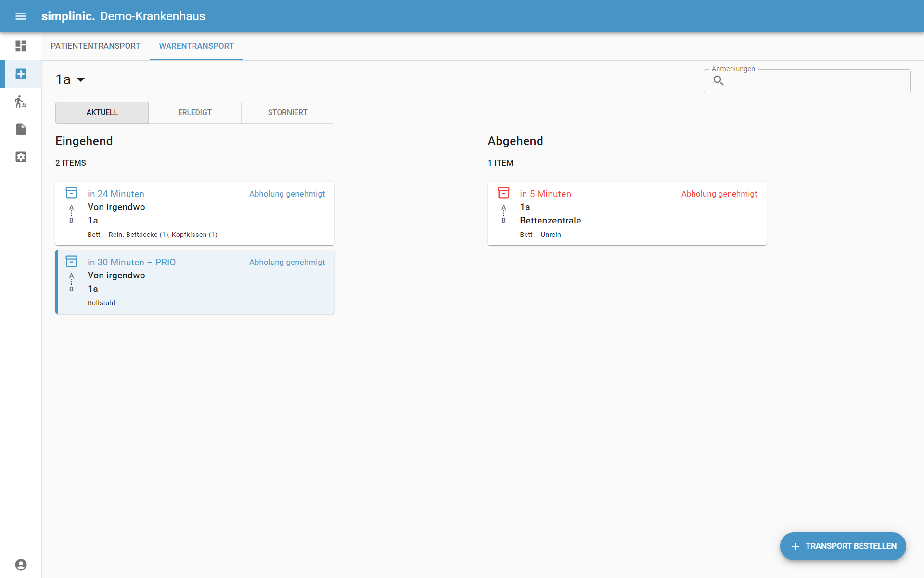Open the hamburger navigation menu

click(21, 16)
